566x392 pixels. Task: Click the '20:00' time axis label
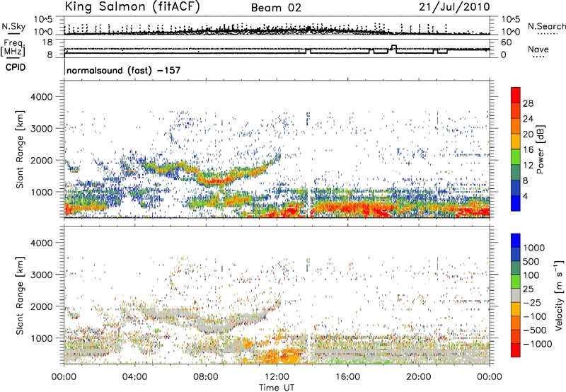tap(419, 377)
